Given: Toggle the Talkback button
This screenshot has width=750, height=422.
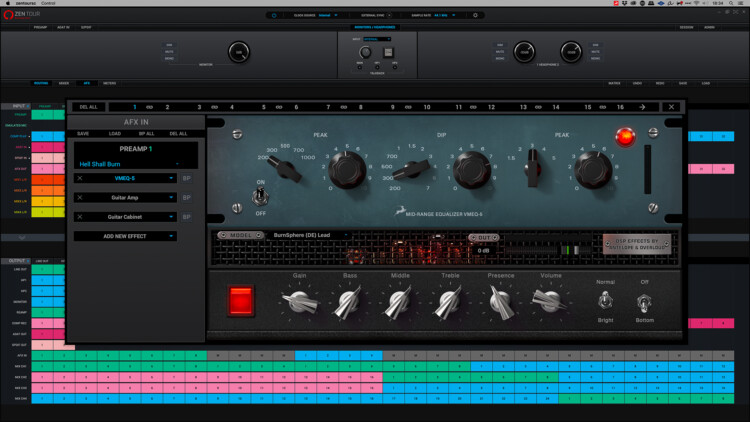Looking at the screenshot, I should (x=388, y=52).
